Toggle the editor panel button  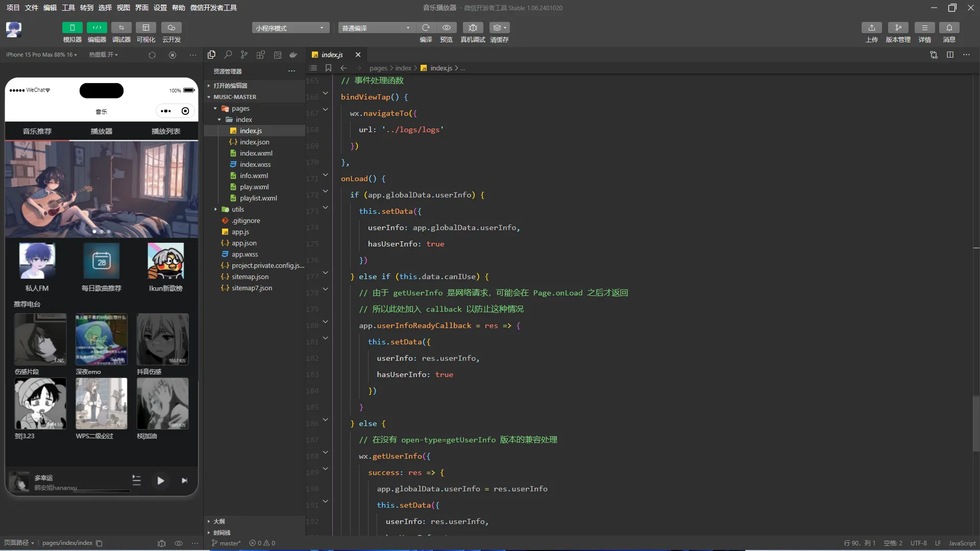(96, 28)
